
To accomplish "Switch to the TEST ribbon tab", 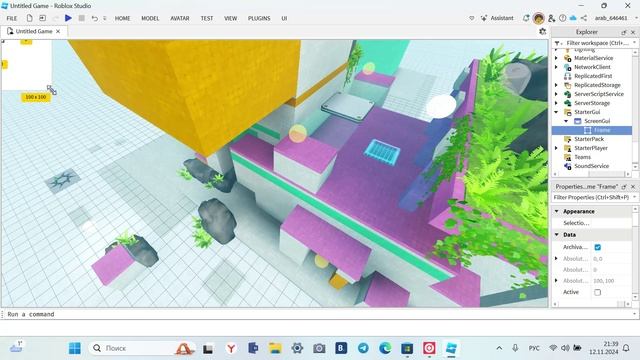I will pos(207,18).
